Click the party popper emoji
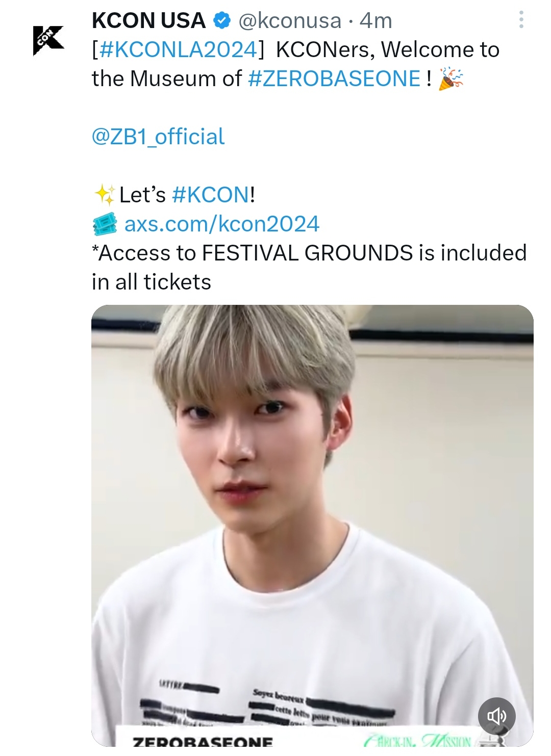The width and height of the screenshot is (551, 756). coord(450,79)
